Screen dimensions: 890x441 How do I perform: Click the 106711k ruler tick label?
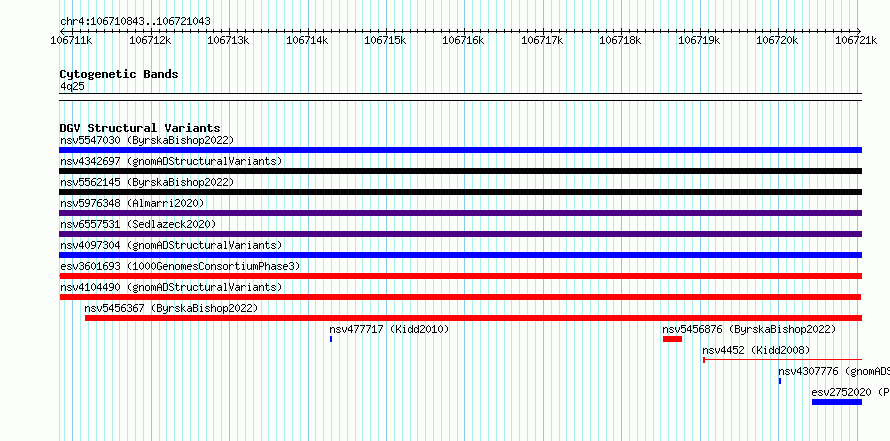coord(72,40)
